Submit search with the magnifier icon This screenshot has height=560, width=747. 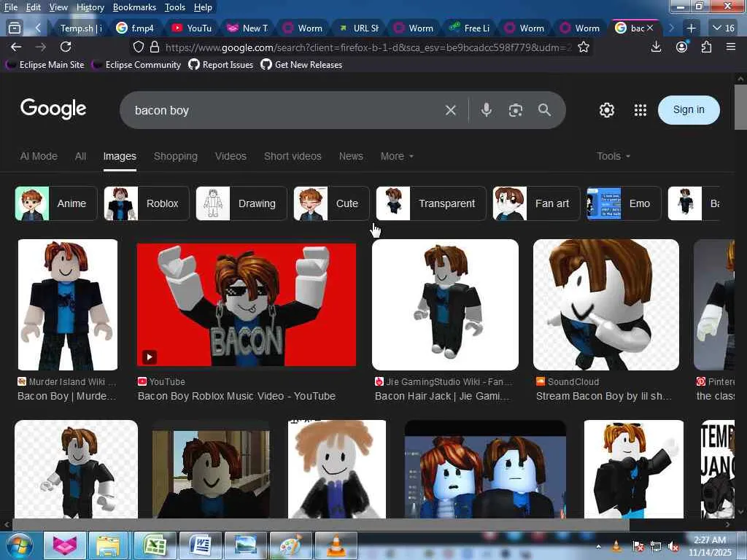pyautogui.click(x=544, y=110)
